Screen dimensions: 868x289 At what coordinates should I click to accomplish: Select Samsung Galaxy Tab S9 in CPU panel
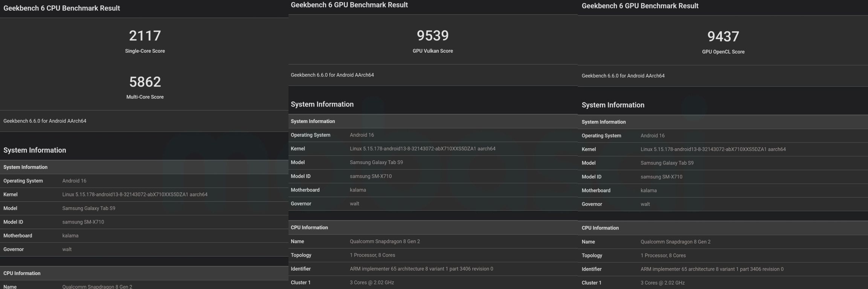pos(89,208)
